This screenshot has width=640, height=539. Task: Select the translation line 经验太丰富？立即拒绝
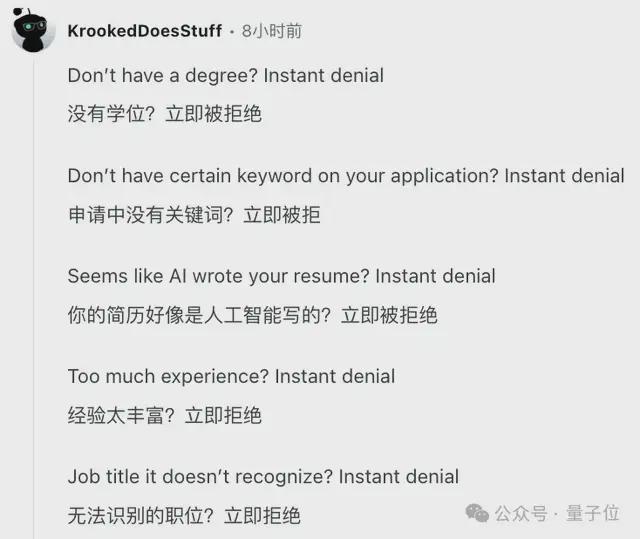pyautogui.click(x=164, y=416)
